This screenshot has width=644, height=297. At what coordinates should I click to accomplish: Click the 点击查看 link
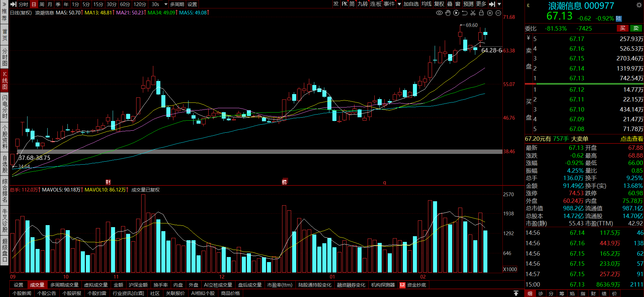click(x=632, y=139)
